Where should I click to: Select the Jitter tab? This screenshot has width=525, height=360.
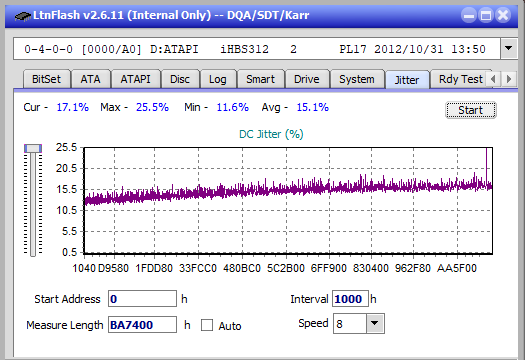point(407,80)
